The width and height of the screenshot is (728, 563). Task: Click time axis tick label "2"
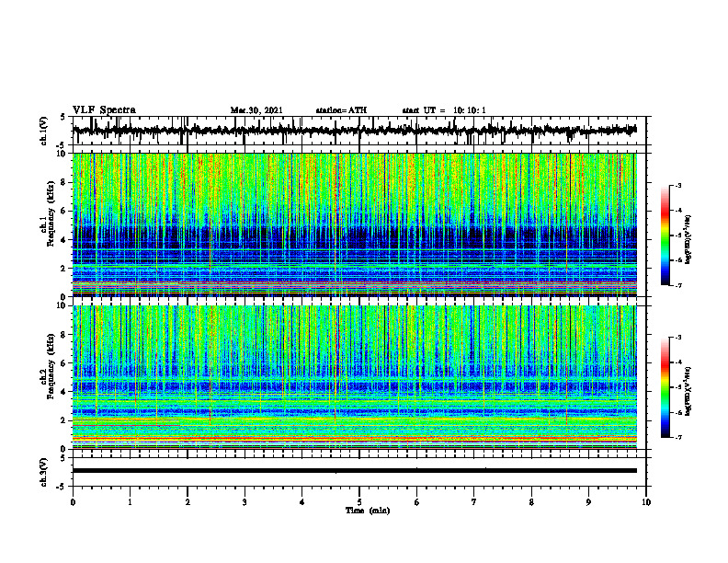click(188, 502)
